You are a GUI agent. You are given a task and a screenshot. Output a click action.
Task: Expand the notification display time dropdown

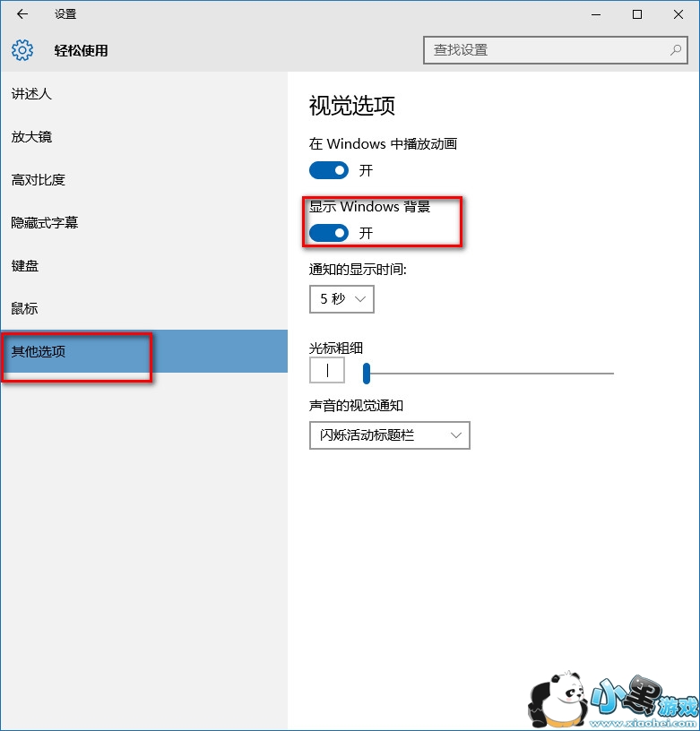(x=341, y=299)
